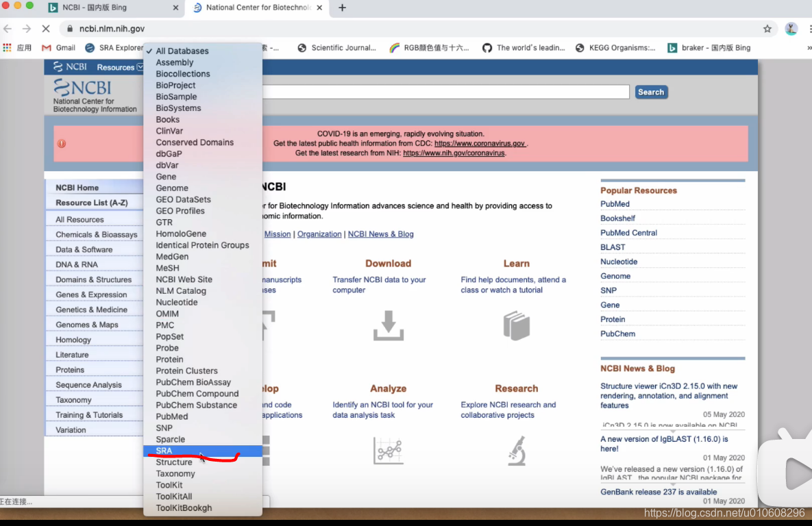Viewport: 812px width, 526px height.
Task: Open Chemicals & Bioassays sidebar item
Action: (x=97, y=234)
